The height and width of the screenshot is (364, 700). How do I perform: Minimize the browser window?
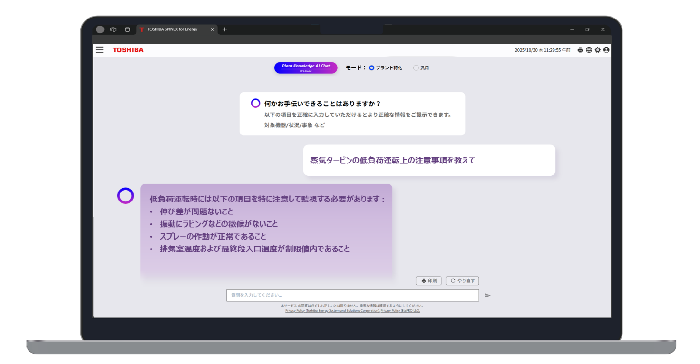[x=572, y=29]
